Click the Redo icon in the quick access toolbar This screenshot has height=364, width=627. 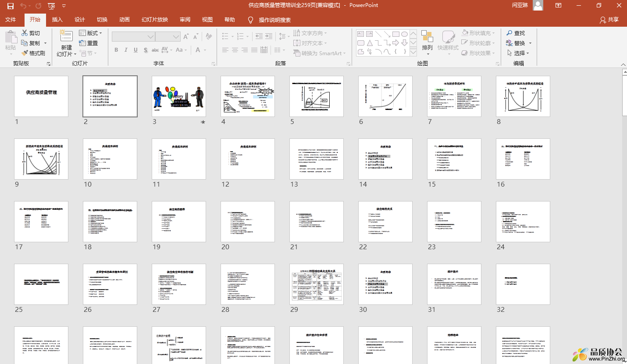pos(38,6)
